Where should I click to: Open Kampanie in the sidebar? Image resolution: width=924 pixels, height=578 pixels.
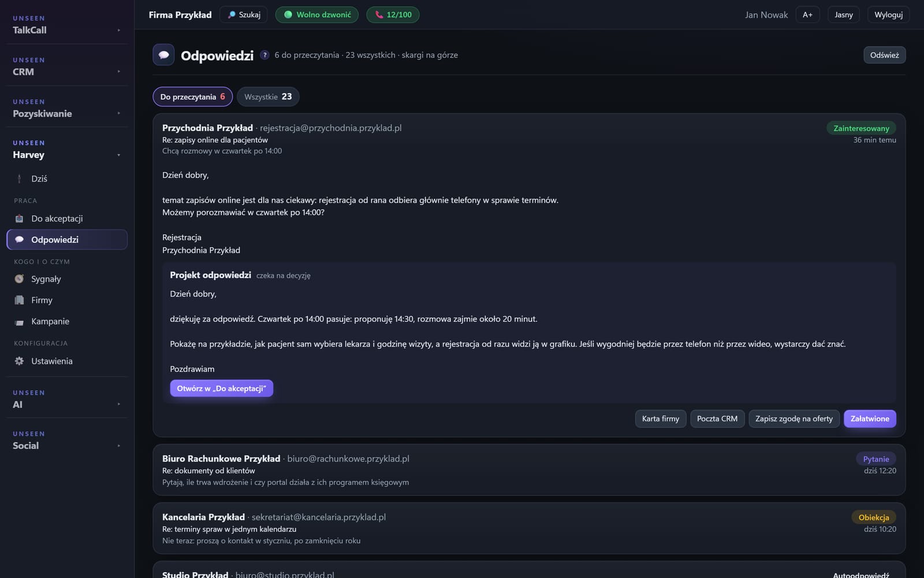tap(67, 321)
